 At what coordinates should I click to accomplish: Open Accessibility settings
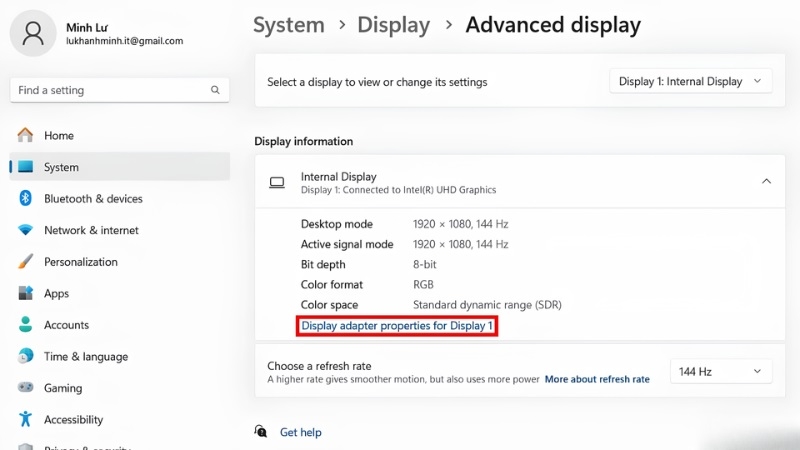pos(119,420)
